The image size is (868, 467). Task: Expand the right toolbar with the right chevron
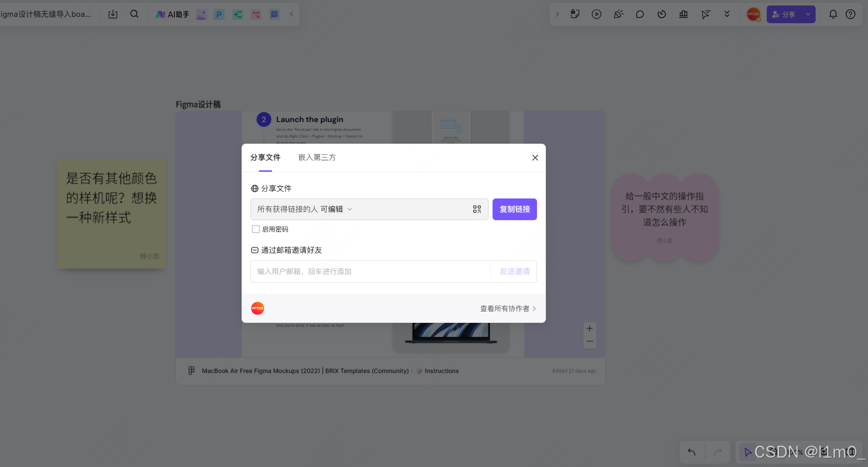coord(557,14)
